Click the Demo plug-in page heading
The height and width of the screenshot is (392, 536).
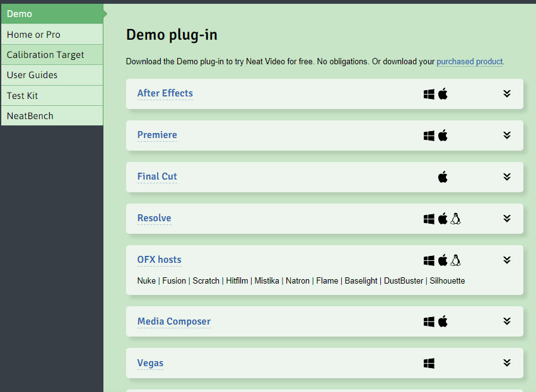click(172, 35)
